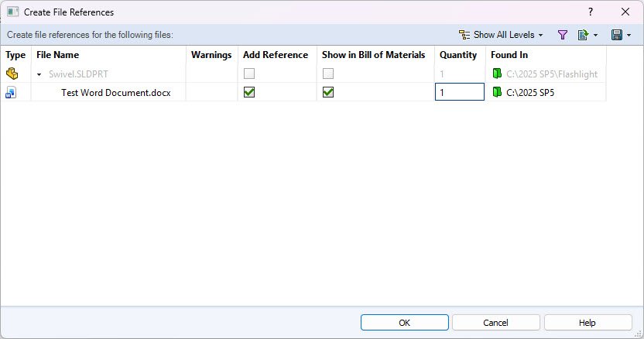Click the Quantity column header
This screenshot has height=339, width=644.
tap(460, 55)
